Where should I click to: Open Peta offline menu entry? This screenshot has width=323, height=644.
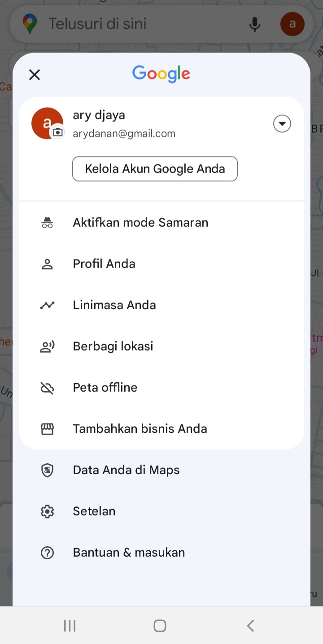click(x=161, y=388)
